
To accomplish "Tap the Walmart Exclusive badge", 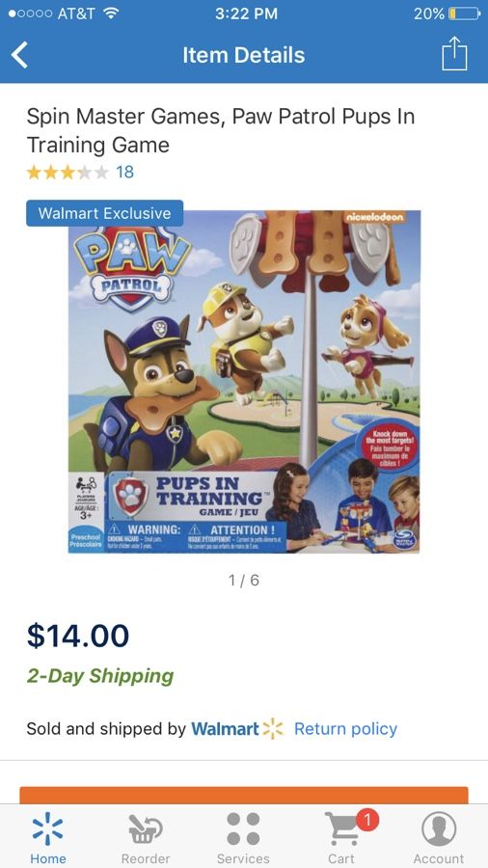I will click(x=104, y=213).
